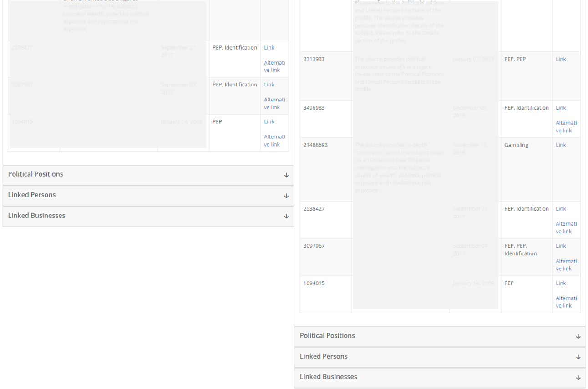Click the Gambling category cell
The width and height of the screenshot is (588, 389).
pyautogui.click(x=527, y=169)
